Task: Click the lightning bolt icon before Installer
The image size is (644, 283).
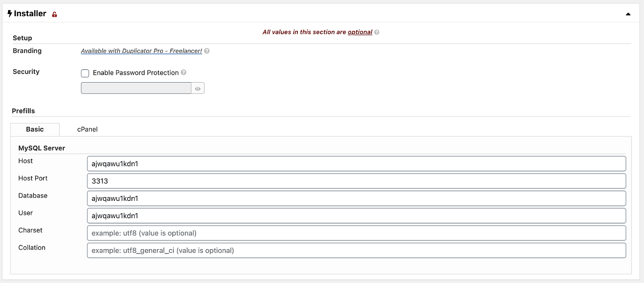Action: click(10, 13)
